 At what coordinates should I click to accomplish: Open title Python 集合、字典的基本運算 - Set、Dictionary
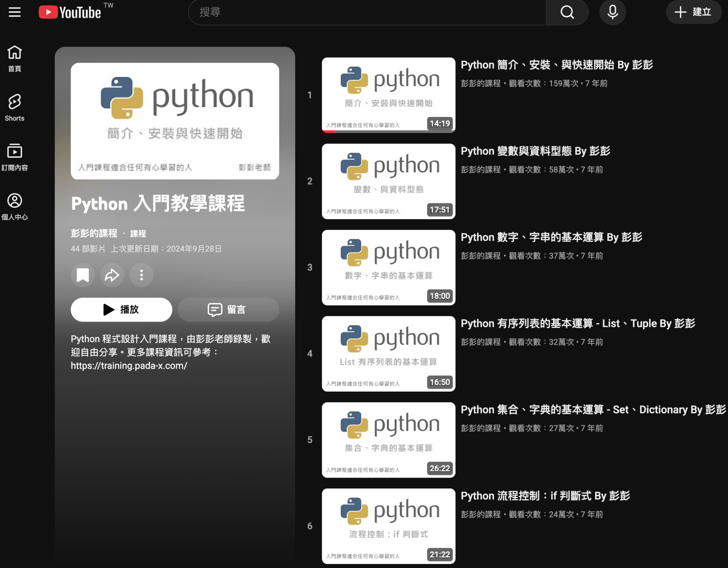click(593, 410)
